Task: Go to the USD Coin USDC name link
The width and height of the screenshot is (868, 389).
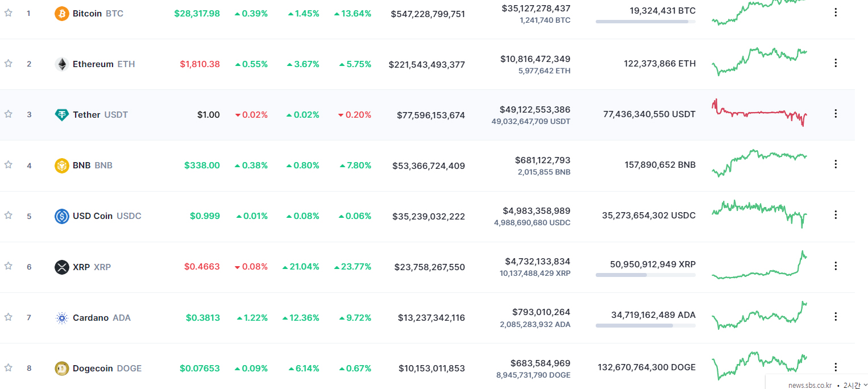Action: 107,216
